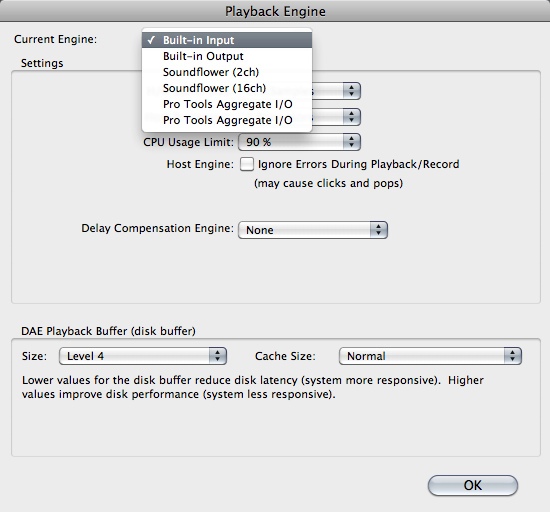Open the CPU Usage Limit dropdown
550x512 pixels.
tap(299, 142)
